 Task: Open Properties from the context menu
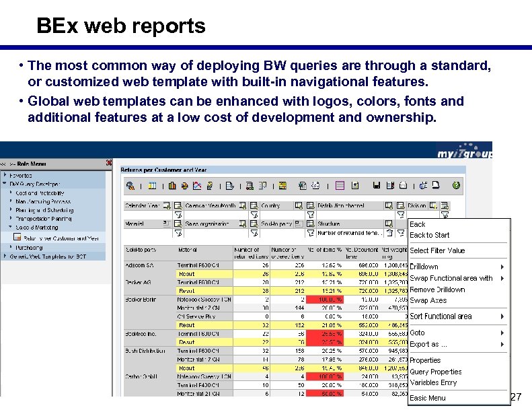[x=425, y=360]
